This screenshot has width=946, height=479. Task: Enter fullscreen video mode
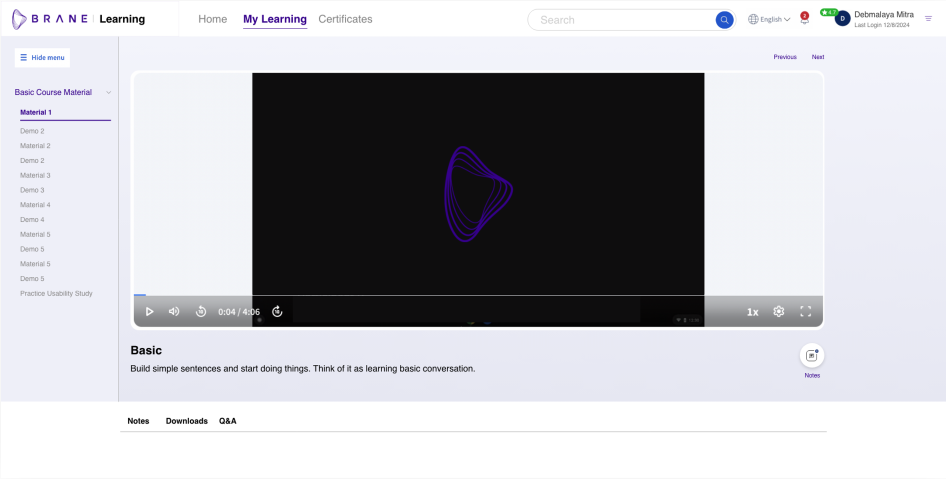(x=805, y=311)
